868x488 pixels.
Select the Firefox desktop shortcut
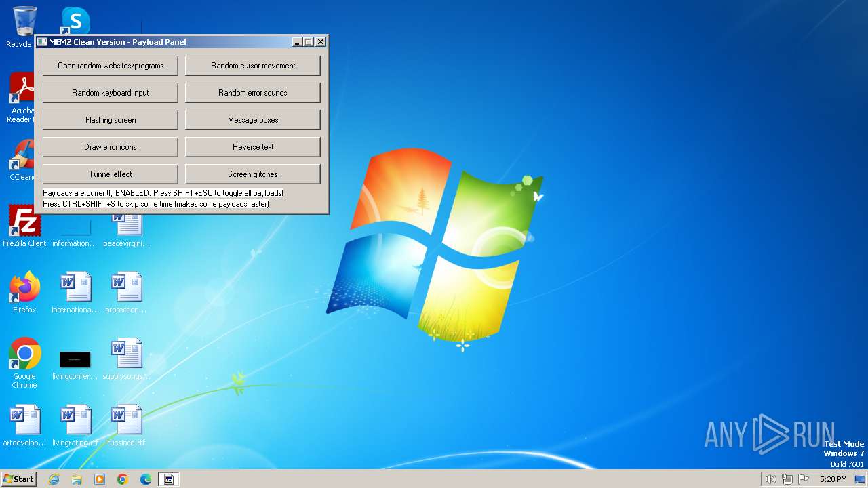point(24,293)
